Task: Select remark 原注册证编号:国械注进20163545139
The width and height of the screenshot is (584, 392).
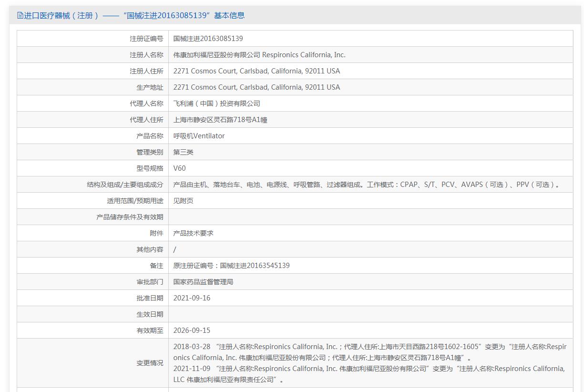Action: [231, 266]
